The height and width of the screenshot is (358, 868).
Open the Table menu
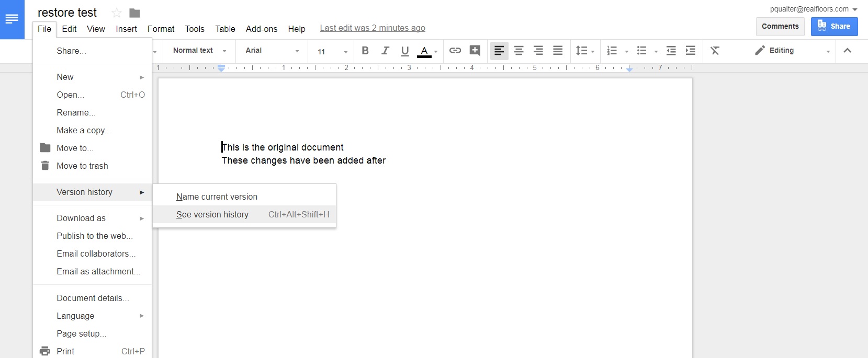tap(225, 29)
